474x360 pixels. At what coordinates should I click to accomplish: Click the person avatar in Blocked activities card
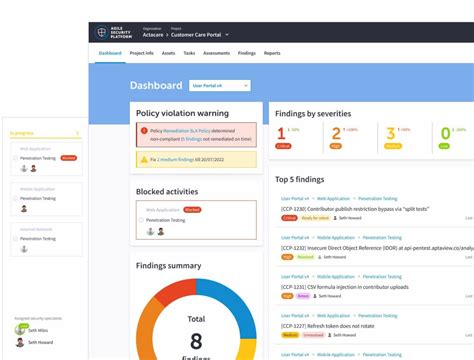point(161,231)
